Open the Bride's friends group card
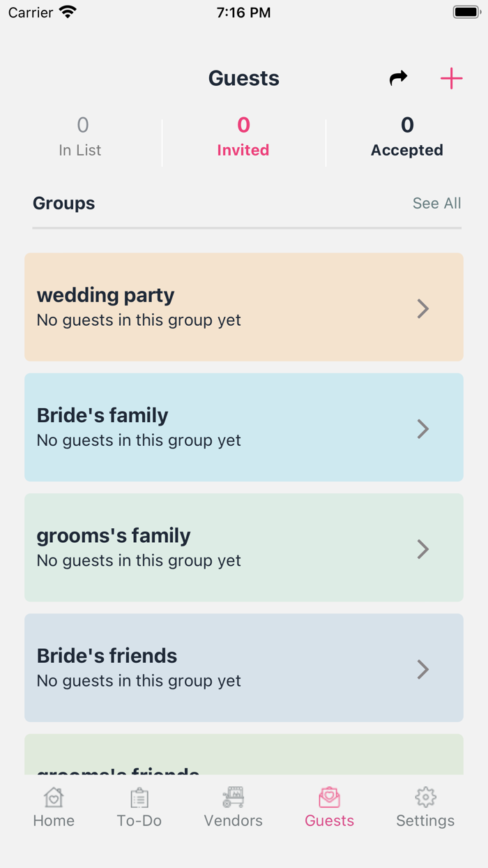Screen dimensions: 488x868 click(x=244, y=668)
